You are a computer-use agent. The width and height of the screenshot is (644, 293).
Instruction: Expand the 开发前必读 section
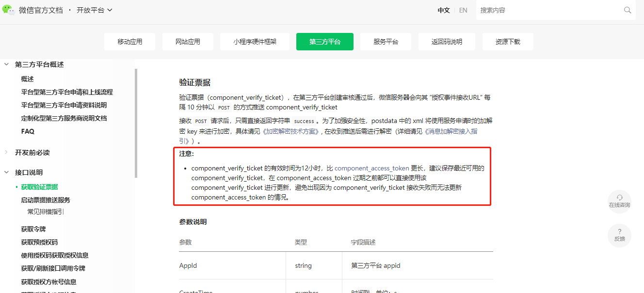click(x=6, y=153)
